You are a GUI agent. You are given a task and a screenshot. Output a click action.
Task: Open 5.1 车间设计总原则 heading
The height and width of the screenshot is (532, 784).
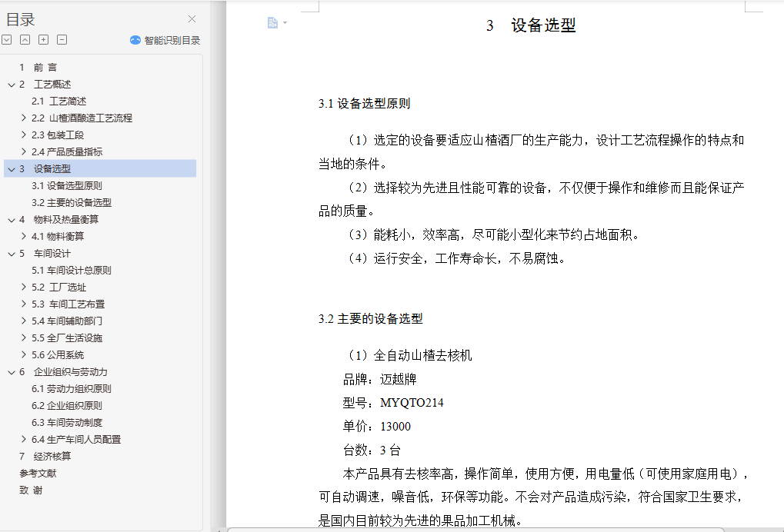click(72, 271)
